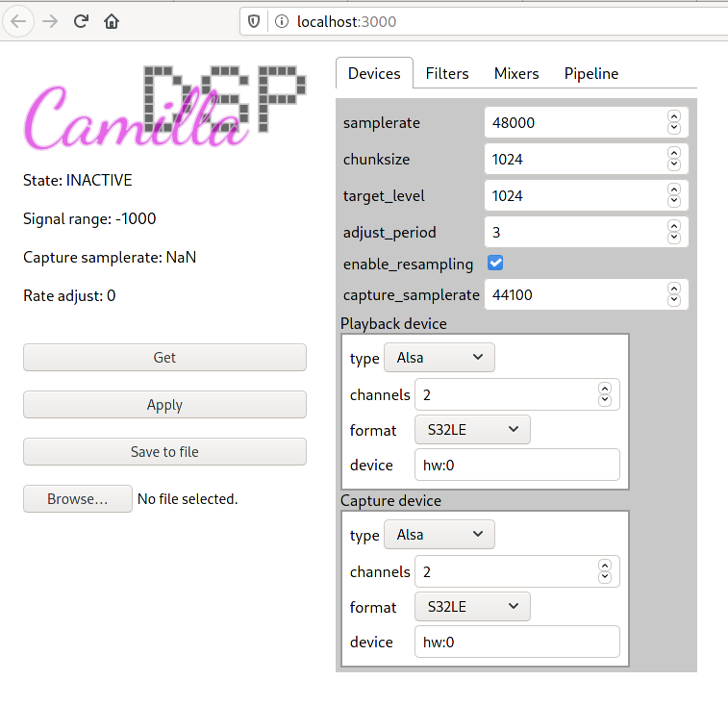Screen dimensions: 728x706
Task: Decrease Capture device channels with down arrow
Action: (605, 577)
